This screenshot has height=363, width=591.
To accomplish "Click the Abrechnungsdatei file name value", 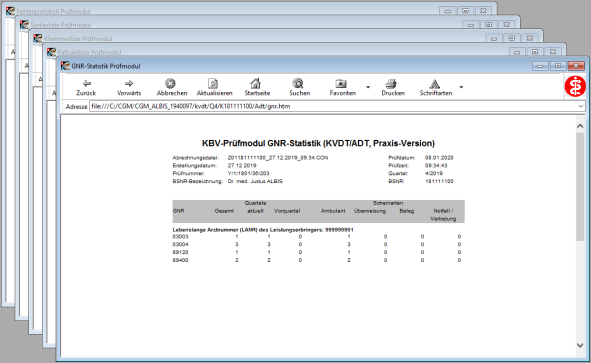I will [x=278, y=158].
